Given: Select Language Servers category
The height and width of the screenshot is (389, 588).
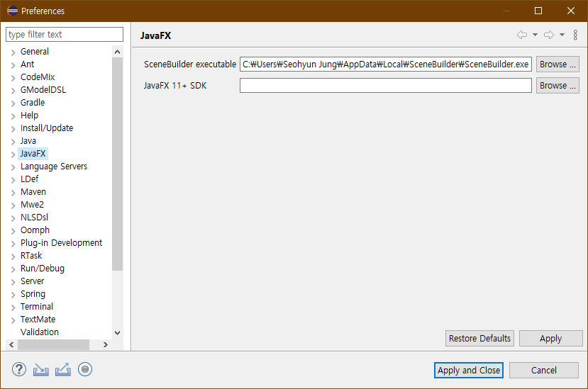Looking at the screenshot, I should tap(54, 166).
